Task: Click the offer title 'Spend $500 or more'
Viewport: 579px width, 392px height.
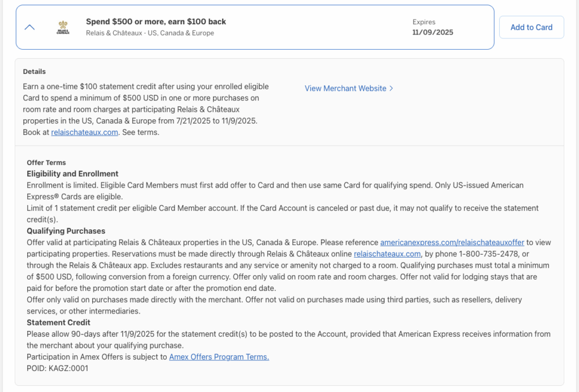Action: click(x=155, y=21)
